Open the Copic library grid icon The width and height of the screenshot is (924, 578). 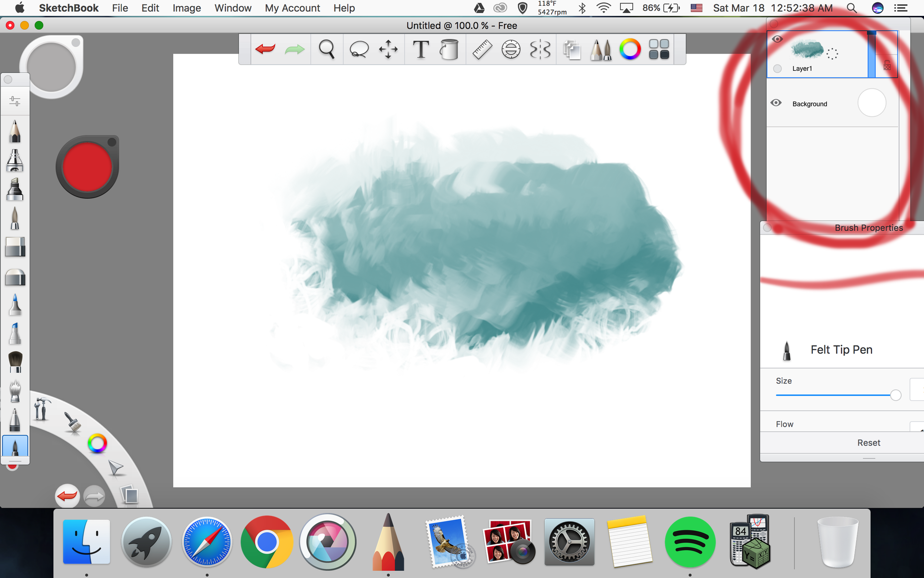point(659,49)
